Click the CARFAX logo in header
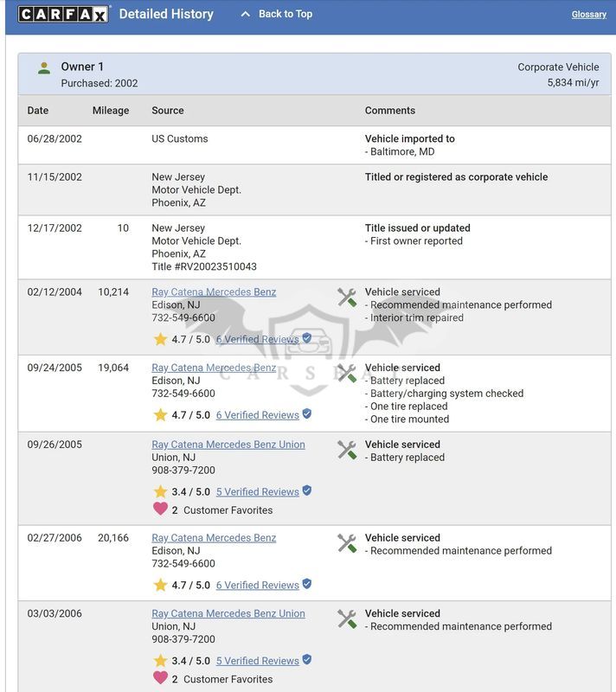Viewport: 616px width, 692px height. 63,14
